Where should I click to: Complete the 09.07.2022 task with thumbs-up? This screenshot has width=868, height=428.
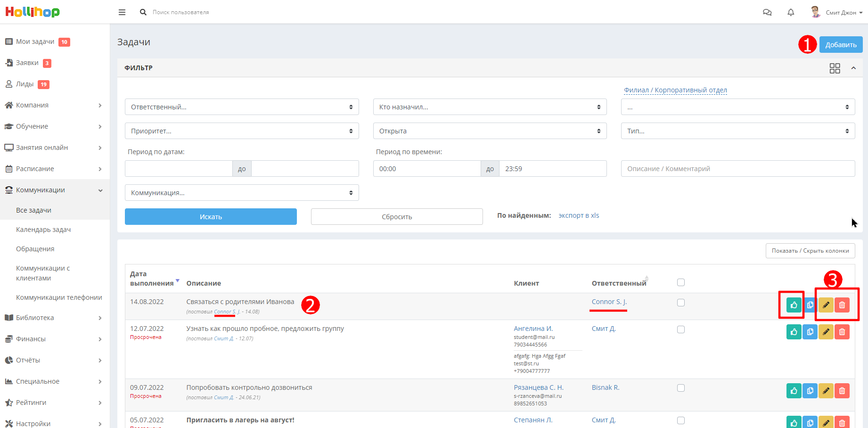794,391
